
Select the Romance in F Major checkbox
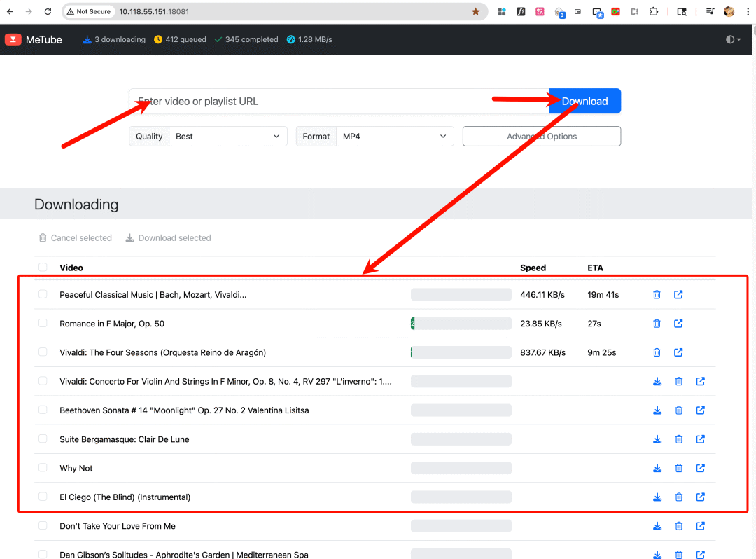click(x=43, y=323)
